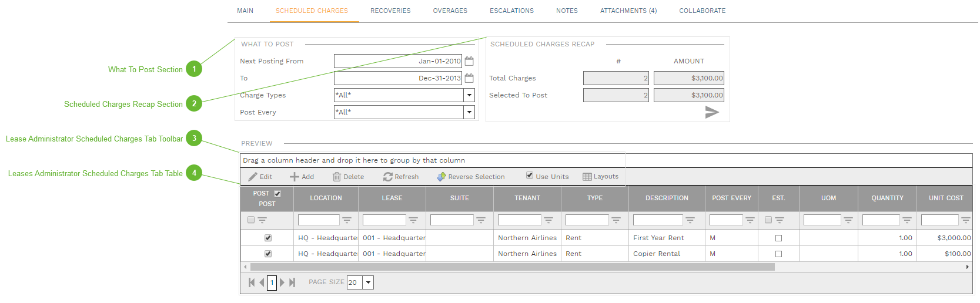The height and width of the screenshot is (303, 980).
Task: Open the Attachments (4) tab
Action: click(x=628, y=11)
